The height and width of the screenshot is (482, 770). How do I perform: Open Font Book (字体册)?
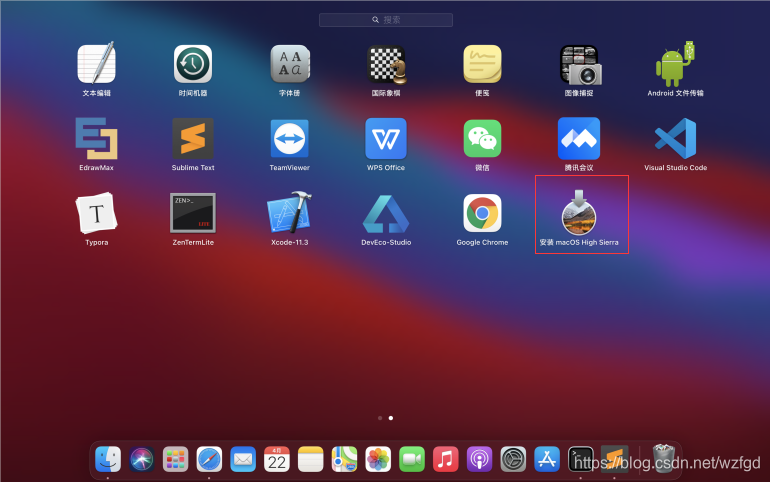tap(290, 64)
